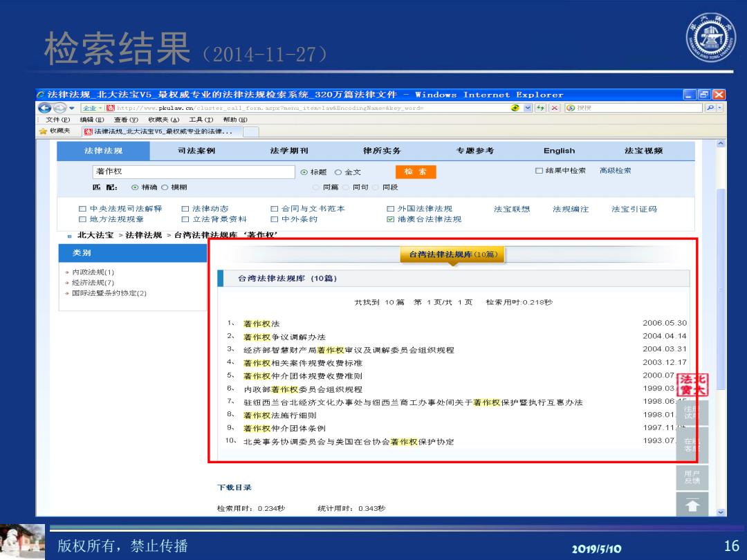Select the 法律法规 tab
The image size is (747, 560).
pos(103,151)
